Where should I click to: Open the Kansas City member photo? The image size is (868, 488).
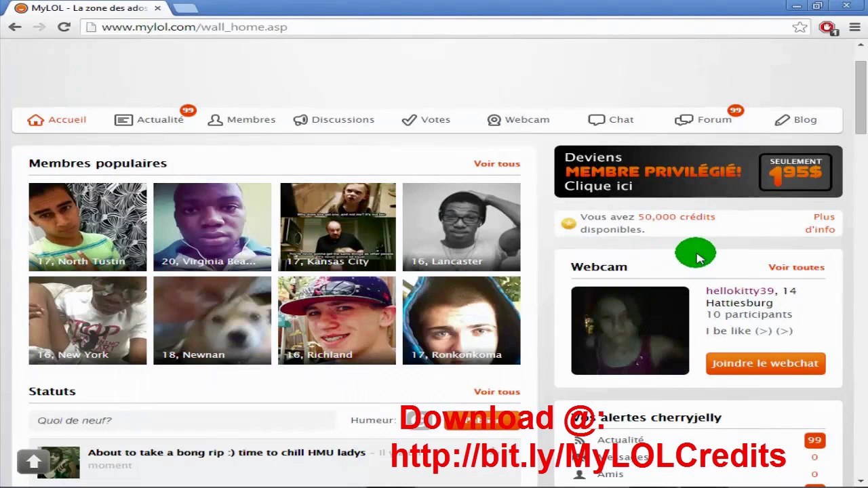click(x=337, y=227)
